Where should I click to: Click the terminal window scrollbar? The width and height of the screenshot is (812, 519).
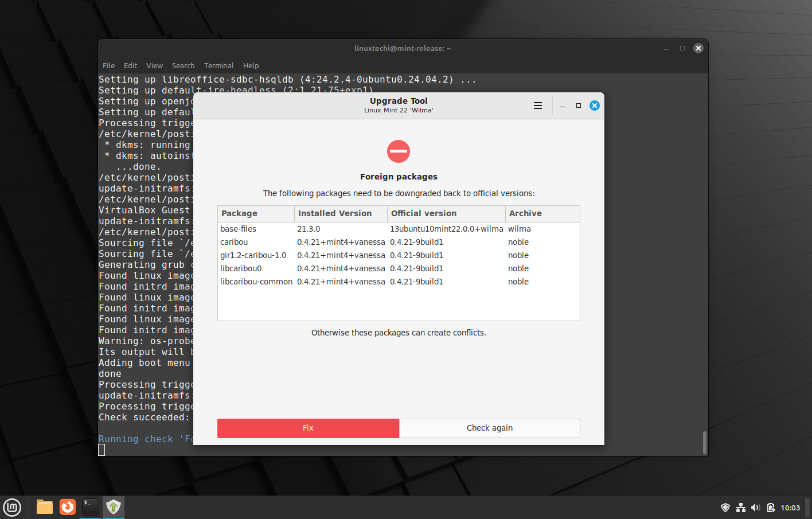704,442
